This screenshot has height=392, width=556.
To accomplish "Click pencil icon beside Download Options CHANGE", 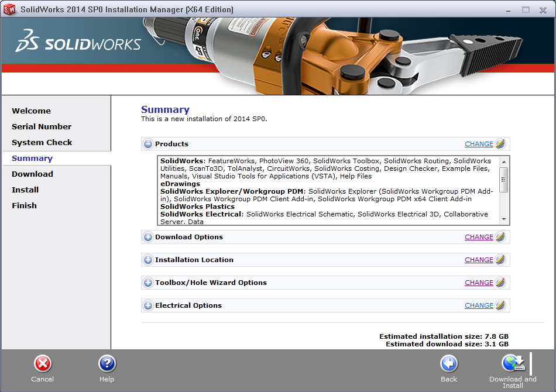I will coord(500,237).
